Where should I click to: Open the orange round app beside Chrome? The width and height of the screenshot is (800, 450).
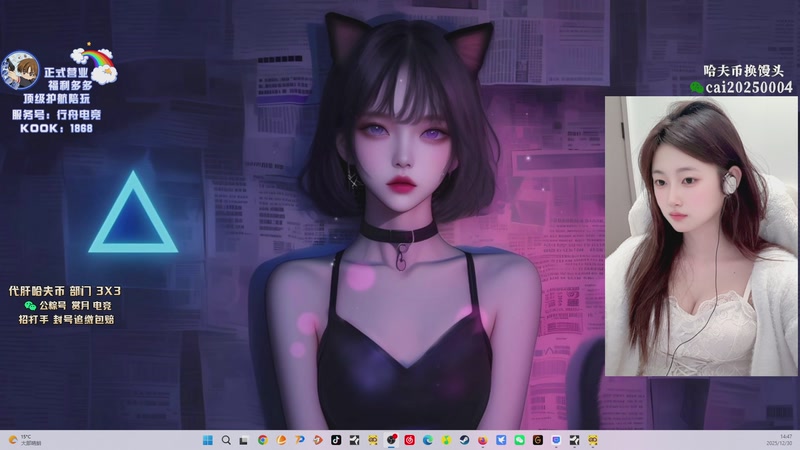pos(281,440)
